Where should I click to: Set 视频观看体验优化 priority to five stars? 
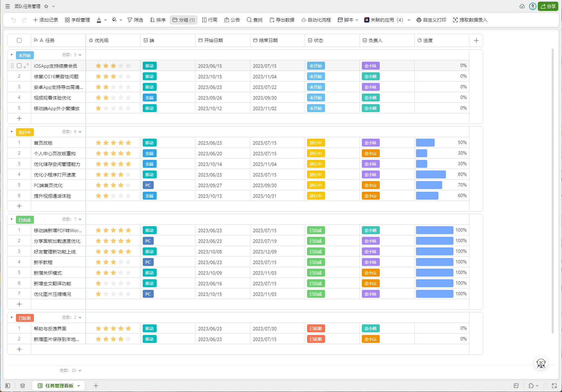click(x=128, y=98)
